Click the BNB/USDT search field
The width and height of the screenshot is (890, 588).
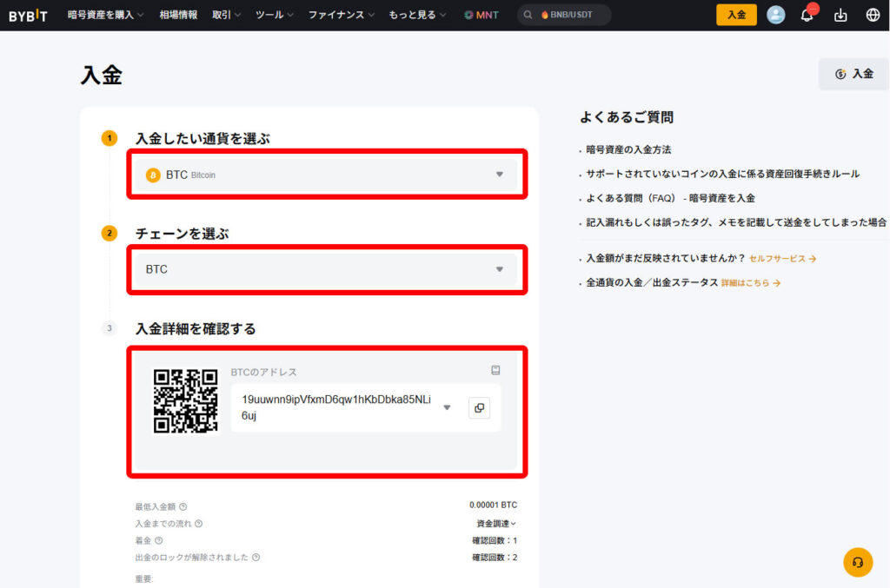click(x=565, y=15)
